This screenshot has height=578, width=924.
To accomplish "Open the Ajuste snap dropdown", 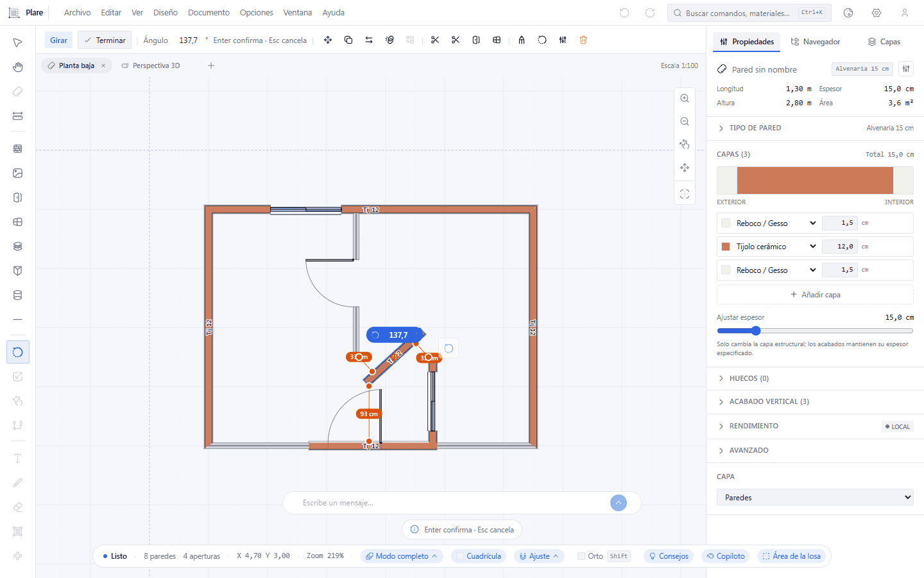I will tap(539, 556).
